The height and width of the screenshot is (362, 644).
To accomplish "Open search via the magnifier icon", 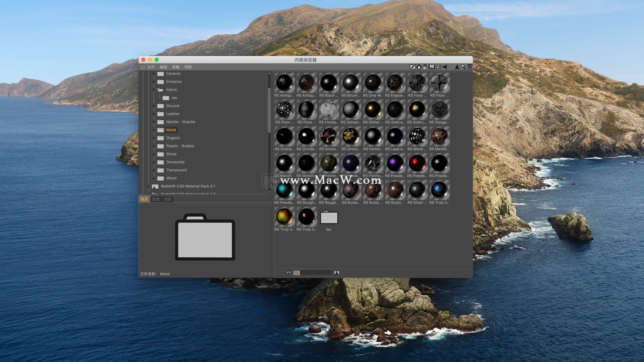I will click(463, 67).
